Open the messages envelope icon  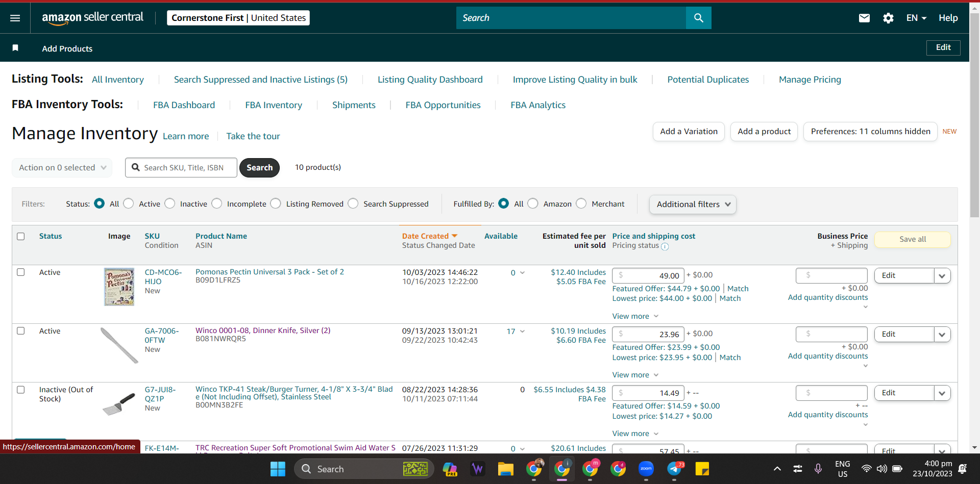tap(864, 18)
